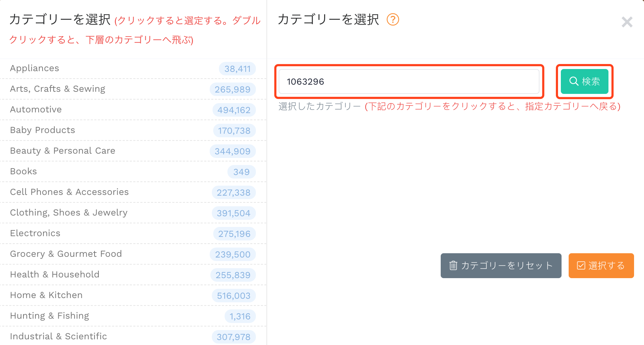644x345 pixels.
Task: Click the カテゴリーをリセット reset button
Action: tap(501, 266)
